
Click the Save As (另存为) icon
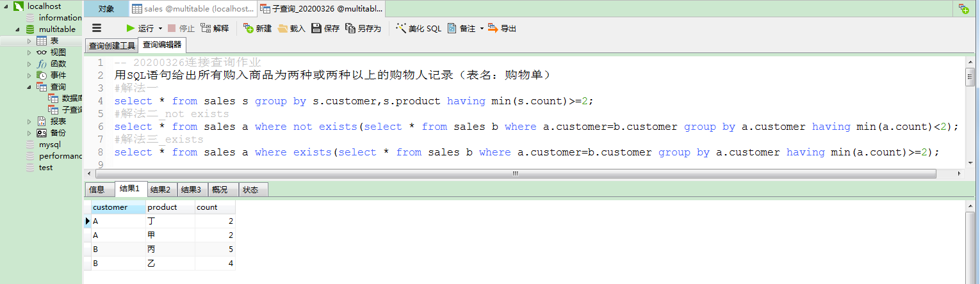[x=350, y=28]
